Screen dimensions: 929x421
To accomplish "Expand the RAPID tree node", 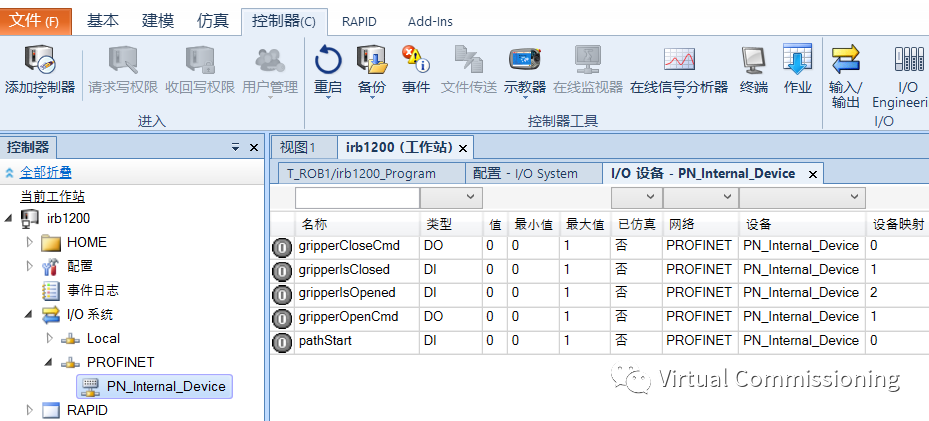I will [x=30, y=410].
